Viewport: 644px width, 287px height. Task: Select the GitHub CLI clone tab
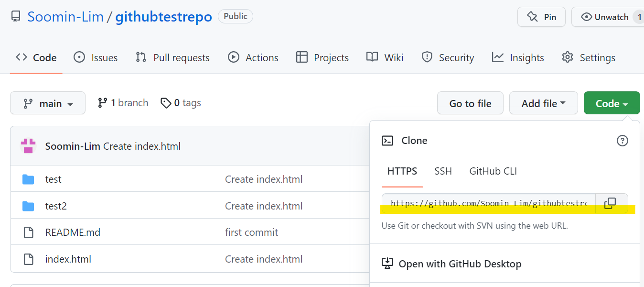(x=493, y=171)
